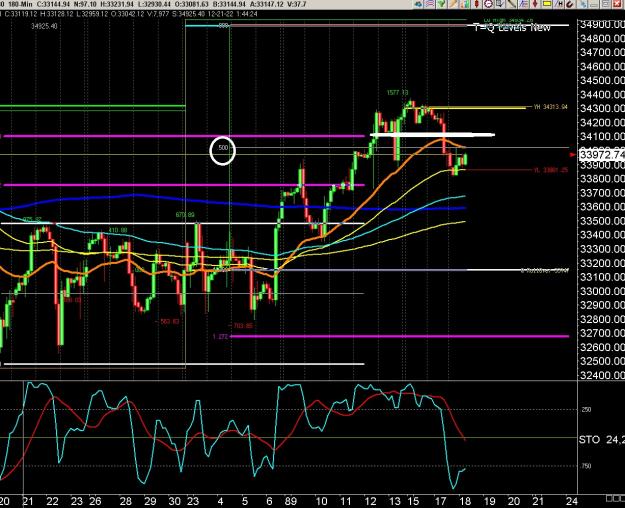The height and width of the screenshot is (508, 625).
Task: Toggle the red magnet snap icon
Action: click(570, 4)
